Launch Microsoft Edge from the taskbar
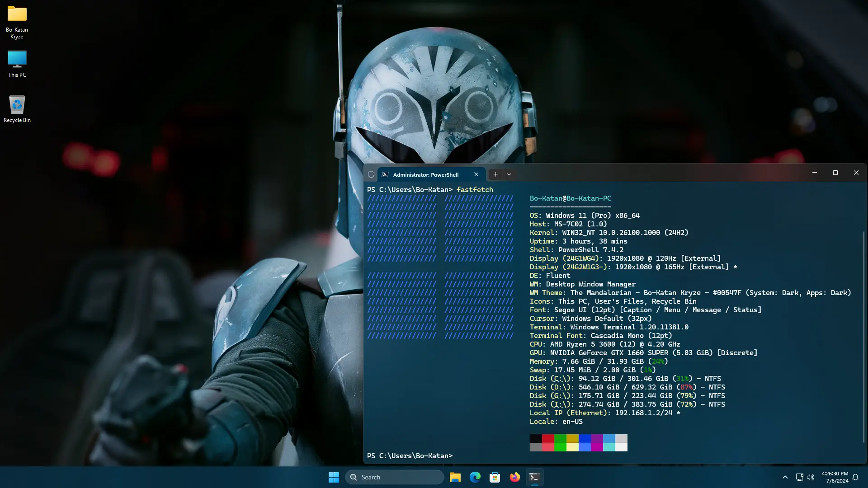This screenshot has height=488, width=868. 475,477
